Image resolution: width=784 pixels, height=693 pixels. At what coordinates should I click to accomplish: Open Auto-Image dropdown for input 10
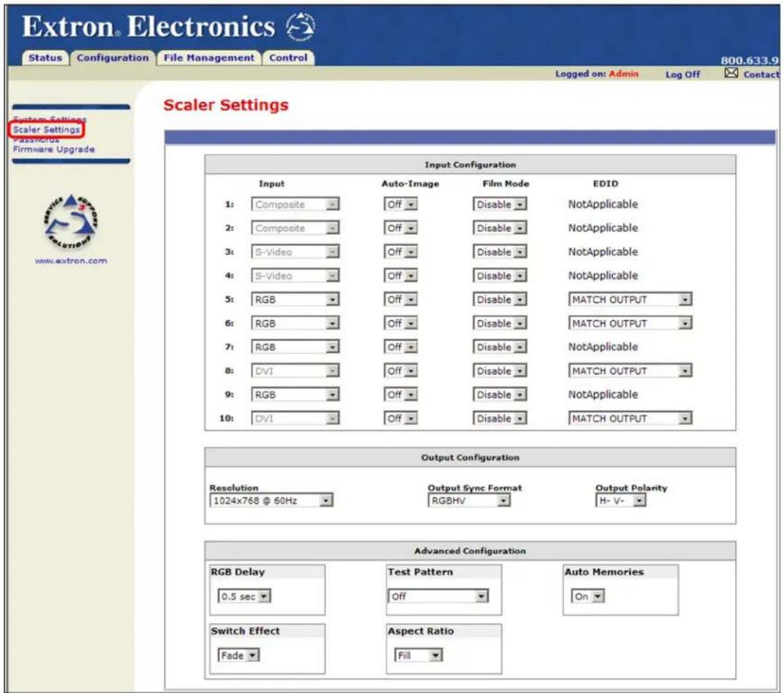point(401,418)
